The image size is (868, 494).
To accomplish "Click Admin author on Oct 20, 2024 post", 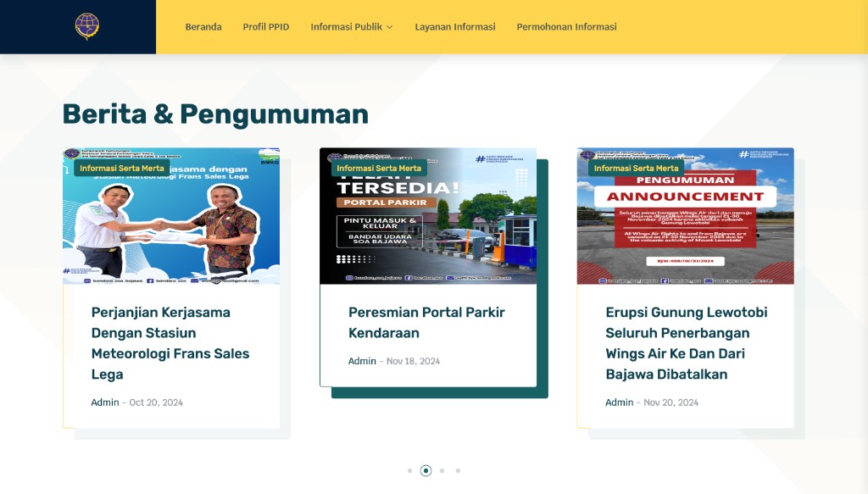I will pyautogui.click(x=104, y=402).
